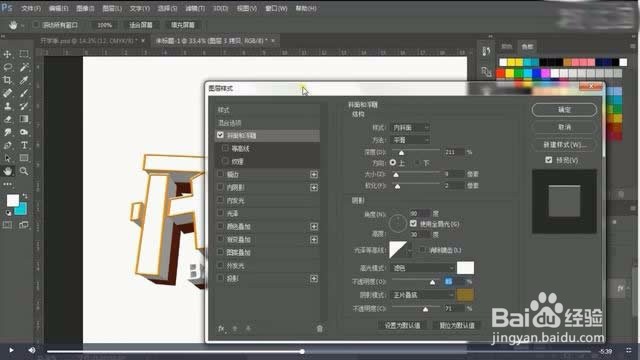This screenshot has height=360, width=640.
Task: Click the swap foreground/background colors icon
Action: pyautogui.click(x=24, y=196)
